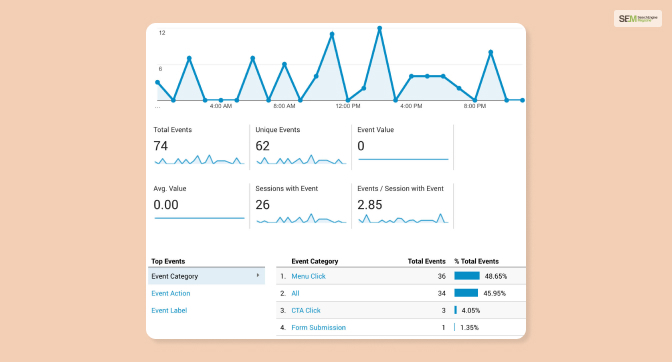
Task: Click the count 36 for Menu Click
Action: coord(441,276)
